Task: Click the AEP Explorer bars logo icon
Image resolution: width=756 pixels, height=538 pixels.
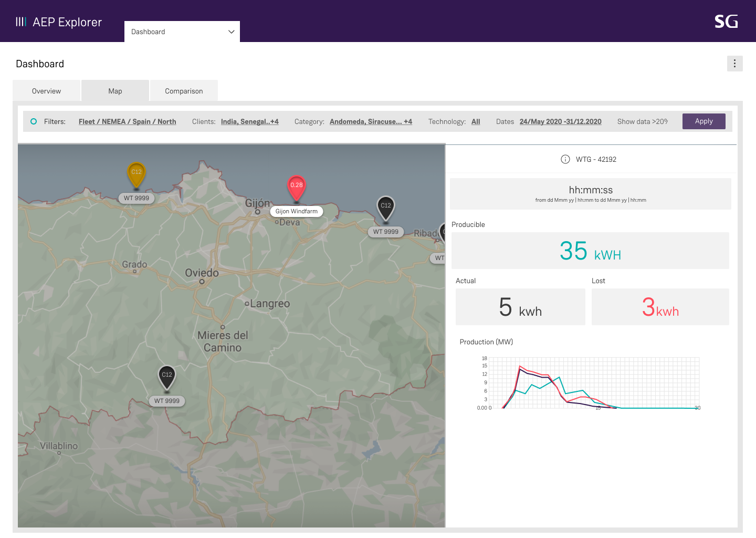Action: point(21,22)
